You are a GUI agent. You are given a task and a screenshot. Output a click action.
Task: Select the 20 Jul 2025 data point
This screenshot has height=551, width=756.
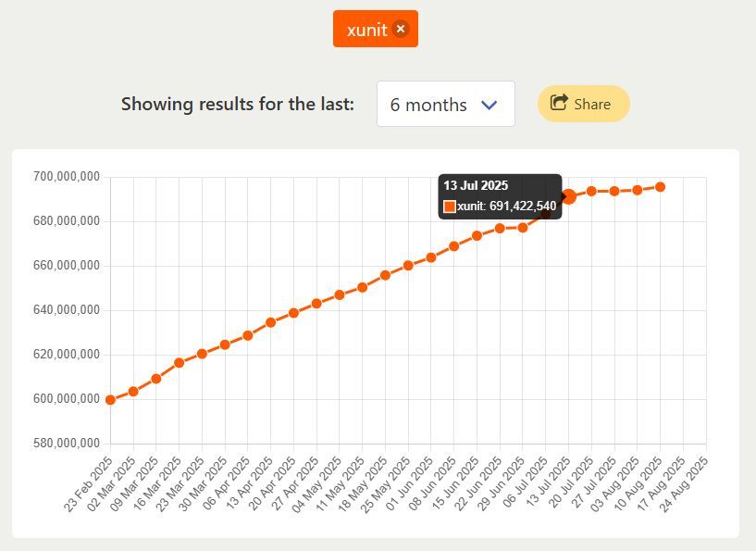click(x=591, y=192)
